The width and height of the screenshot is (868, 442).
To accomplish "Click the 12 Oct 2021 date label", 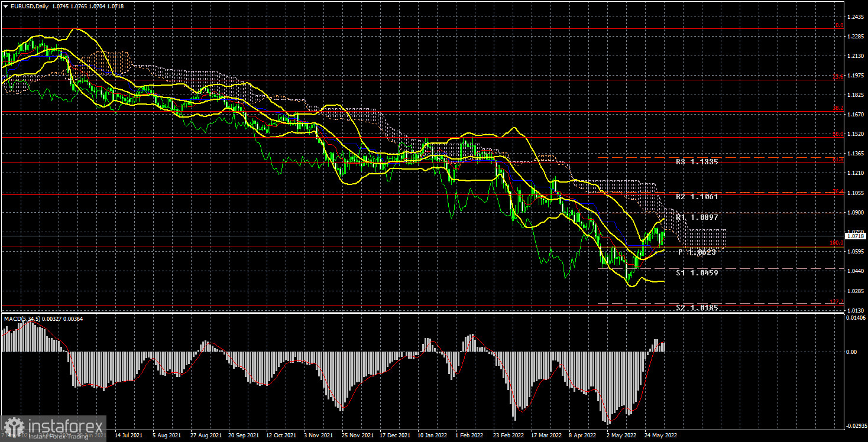I will pos(282,435).
